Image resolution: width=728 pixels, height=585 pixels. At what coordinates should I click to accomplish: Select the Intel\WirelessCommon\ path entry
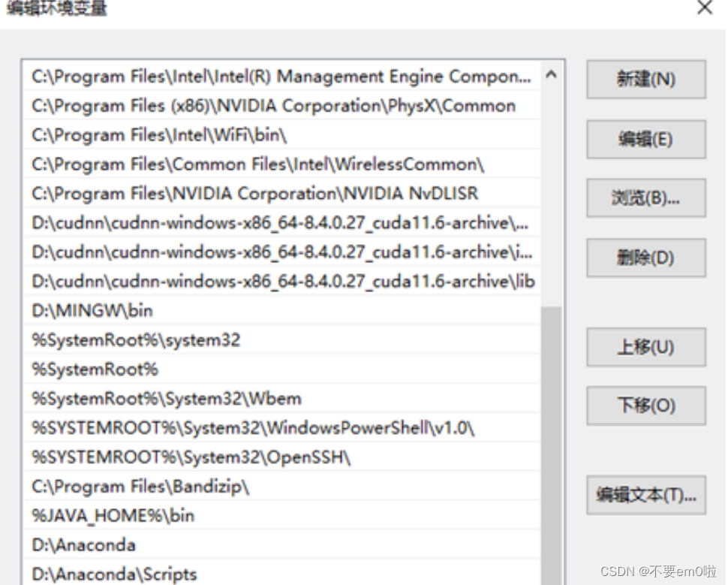coord(282,164)
